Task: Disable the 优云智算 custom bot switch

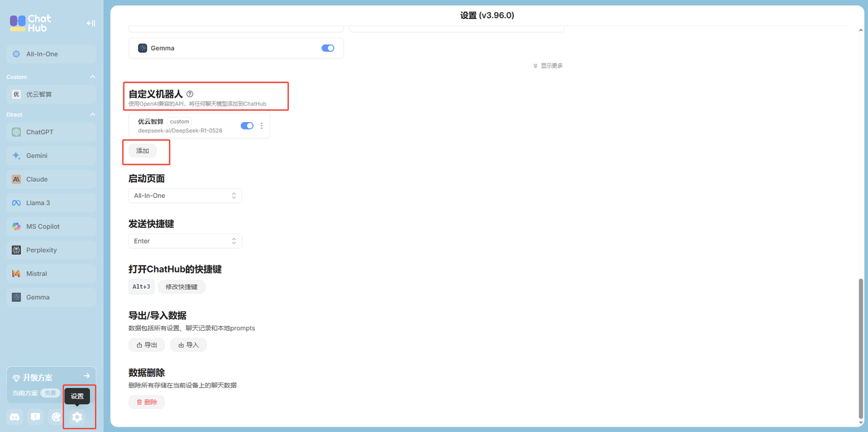Action: click(x=248, y=125)
